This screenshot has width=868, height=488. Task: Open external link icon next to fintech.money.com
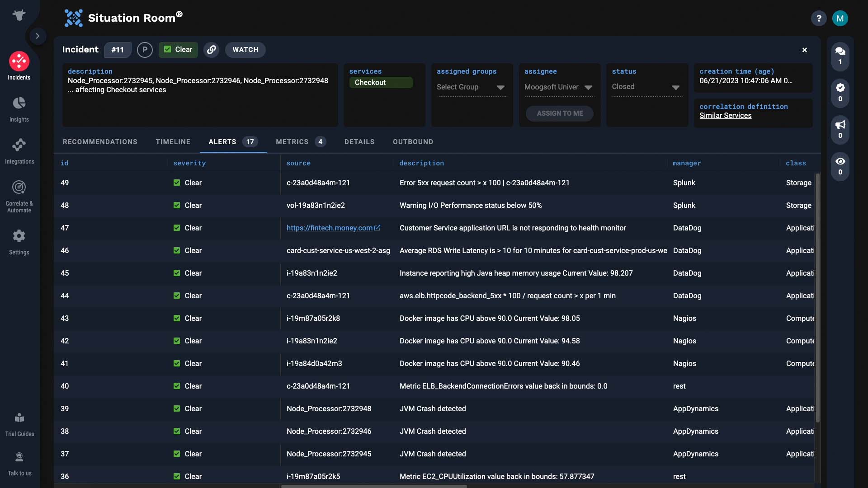(377, 228)
